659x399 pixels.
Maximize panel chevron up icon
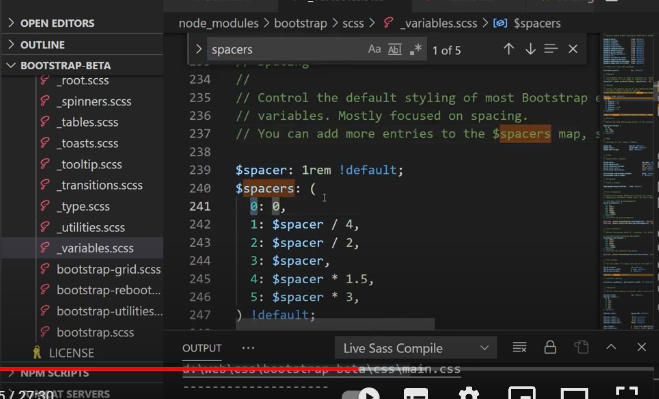tap(611, 347)
